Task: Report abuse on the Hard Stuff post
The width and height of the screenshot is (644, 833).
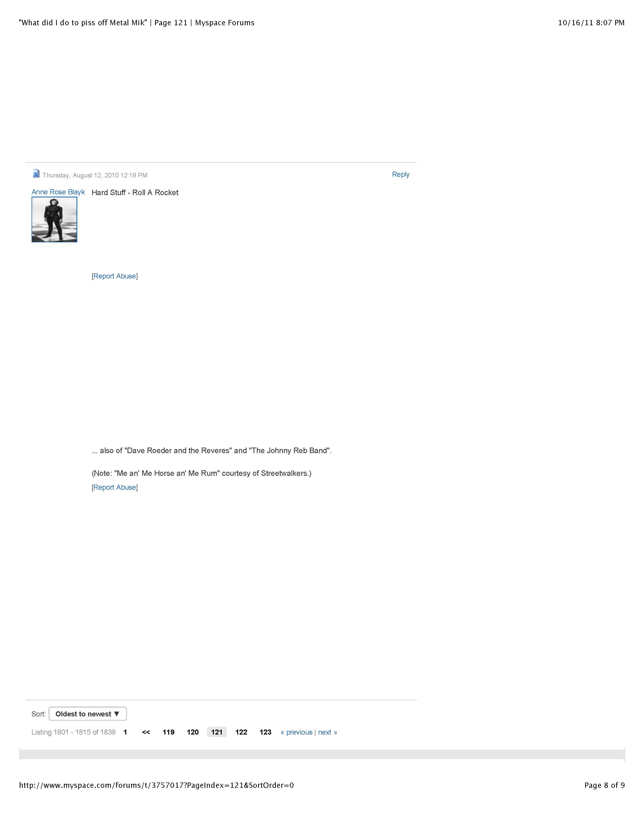Action: pyautogui.click(x=114, y=276)
